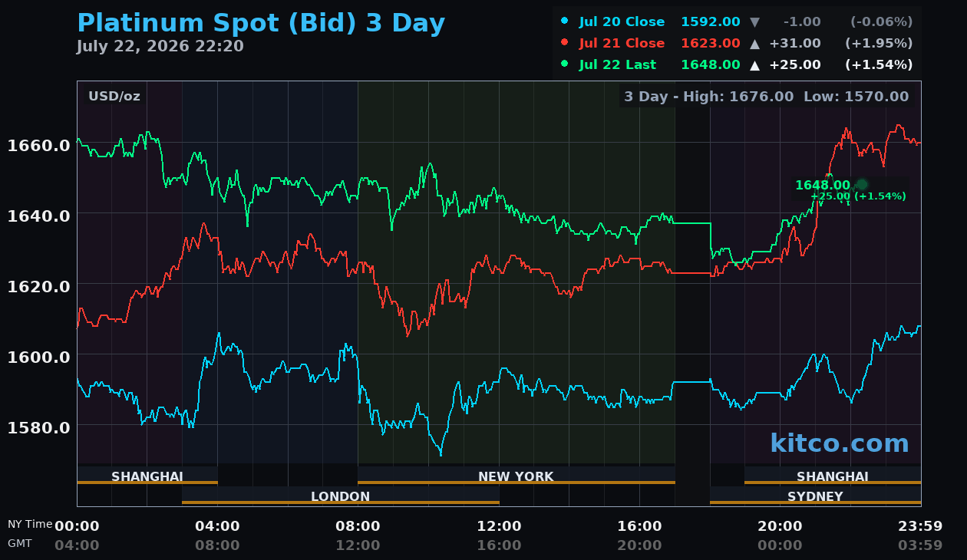Click the 20:00 NY time tick label
Viewport: 967px width, 560px height.
click(780, 526)
